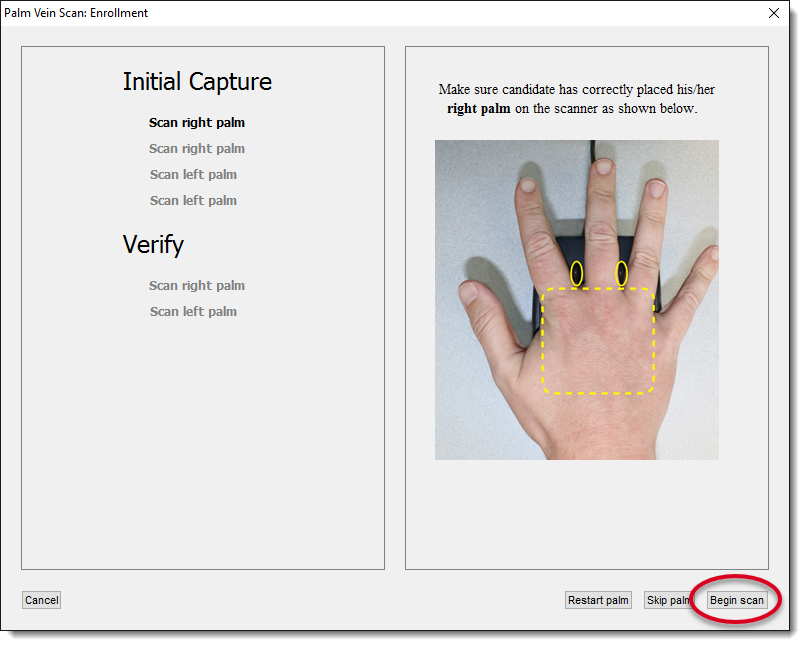The height and width of the screenshot is (646, 805).
Task: Click the Begin scan button
Action: pyautogui.click(x=736, y=600)
